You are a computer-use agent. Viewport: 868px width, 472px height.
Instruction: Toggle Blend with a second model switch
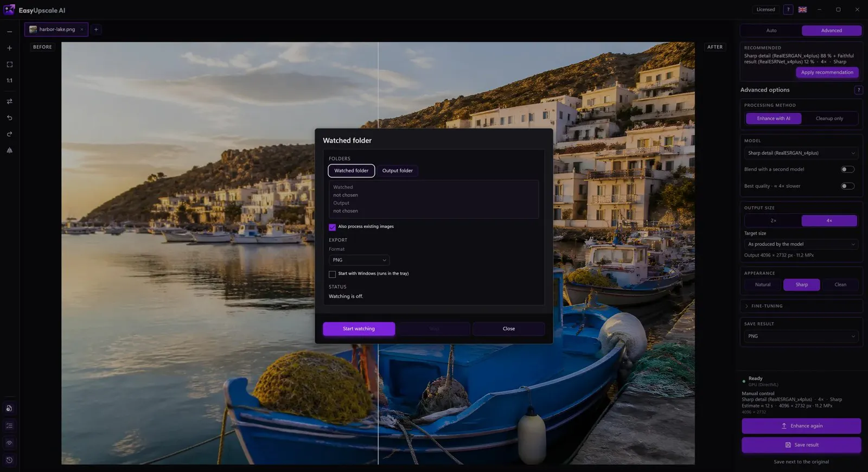coord(847,169)
